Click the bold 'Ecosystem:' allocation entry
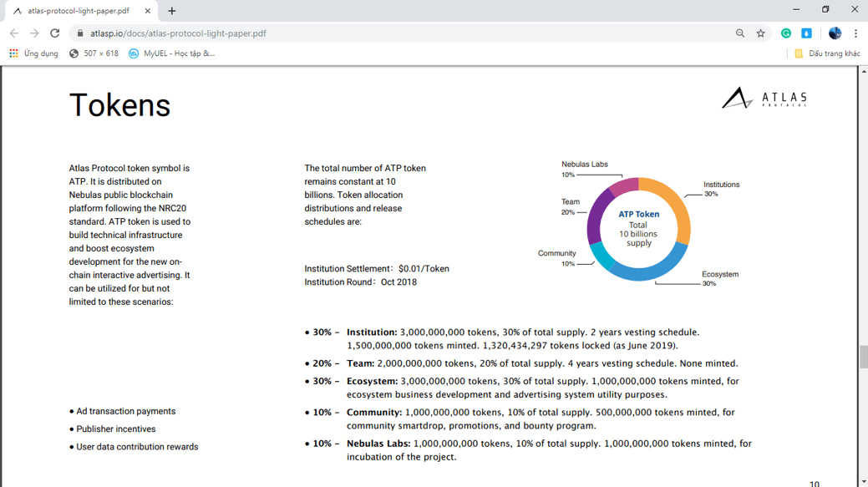 (x=372, y=381)
